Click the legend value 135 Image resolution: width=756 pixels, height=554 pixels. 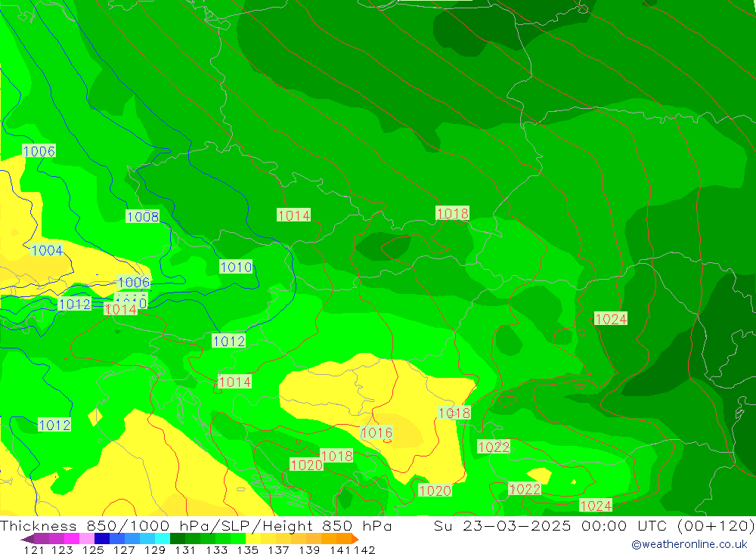[247, 549]
